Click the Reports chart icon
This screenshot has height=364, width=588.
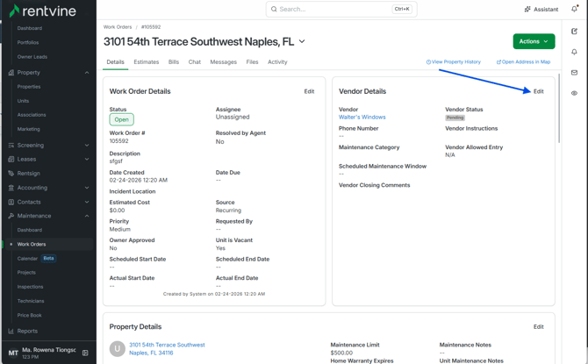tap(11, 331)
